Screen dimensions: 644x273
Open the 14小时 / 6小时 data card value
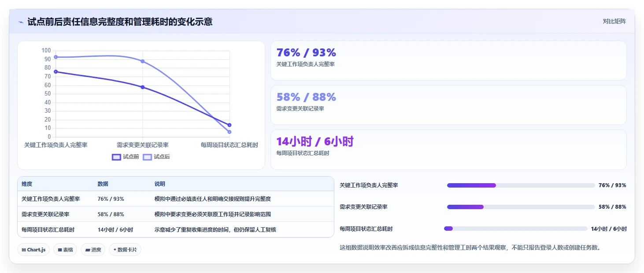[x=315, y=142]
